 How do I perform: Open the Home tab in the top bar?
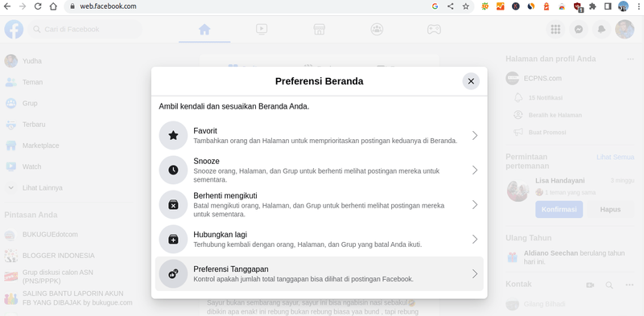204,29
